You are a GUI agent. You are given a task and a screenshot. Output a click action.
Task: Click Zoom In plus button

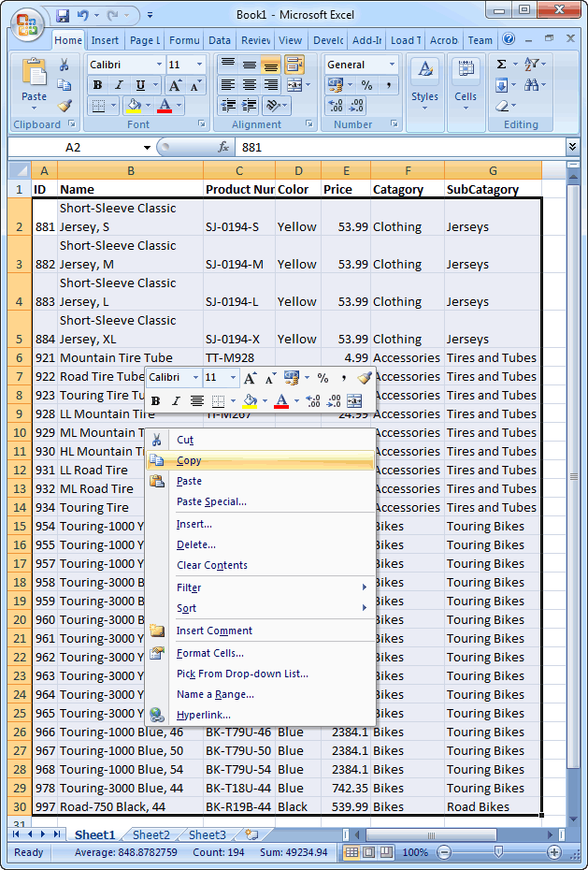click(x=553, y=852)
